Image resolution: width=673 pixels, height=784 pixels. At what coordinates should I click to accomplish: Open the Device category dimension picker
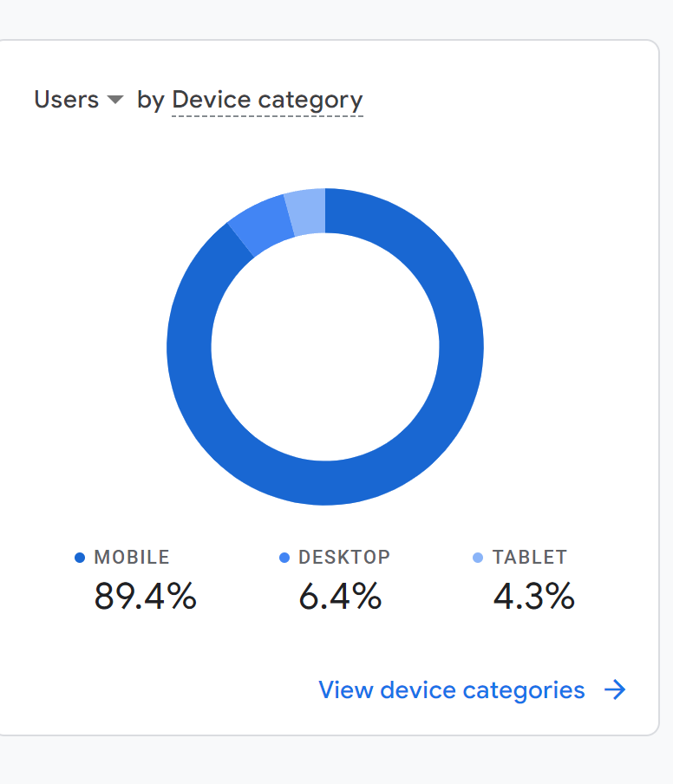tap(267, 100)
